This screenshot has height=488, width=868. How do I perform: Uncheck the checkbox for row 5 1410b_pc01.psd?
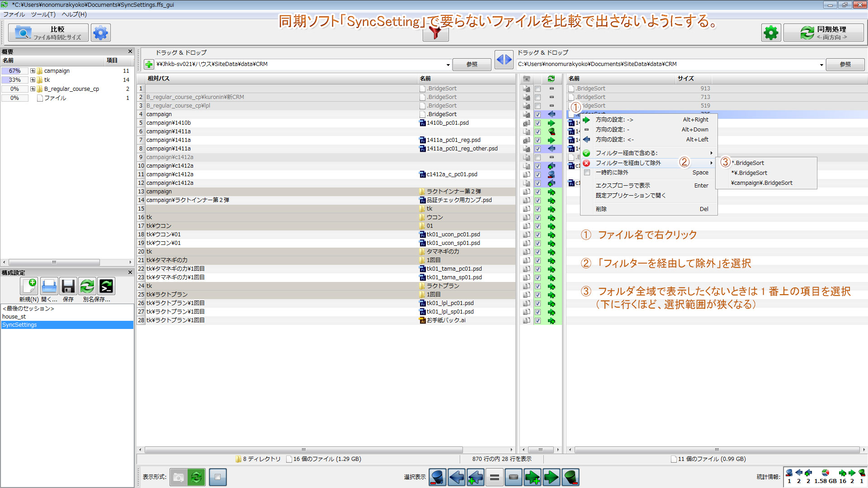(x=538, y=123)
